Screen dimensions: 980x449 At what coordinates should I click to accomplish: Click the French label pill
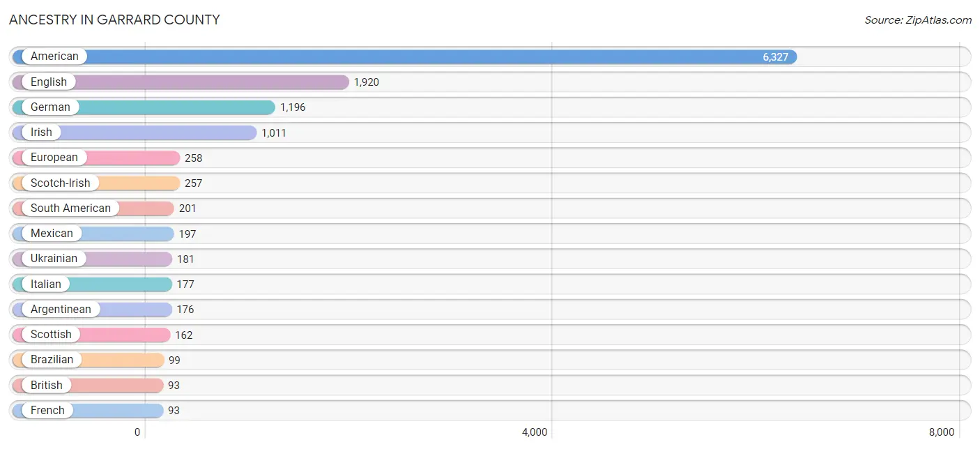point(47,411)
